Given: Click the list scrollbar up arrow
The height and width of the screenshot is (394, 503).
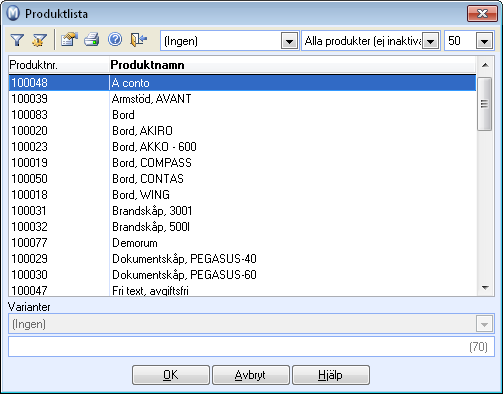Looking at the screenshot, I should (485, 65).
